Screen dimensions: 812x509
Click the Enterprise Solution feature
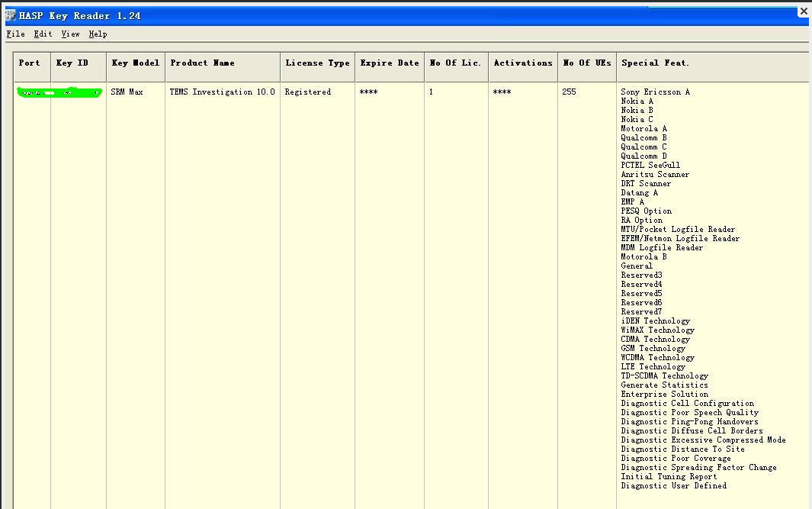click(x=664, y=394)
